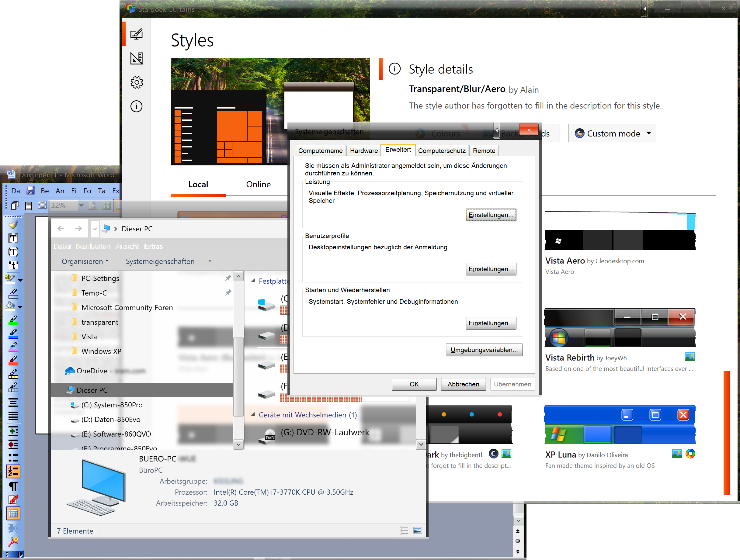Image resolution: width=740 pixels, height=560 pixels.
Task: Click the Umgebungsvariablen button
Action: [484, 350]
